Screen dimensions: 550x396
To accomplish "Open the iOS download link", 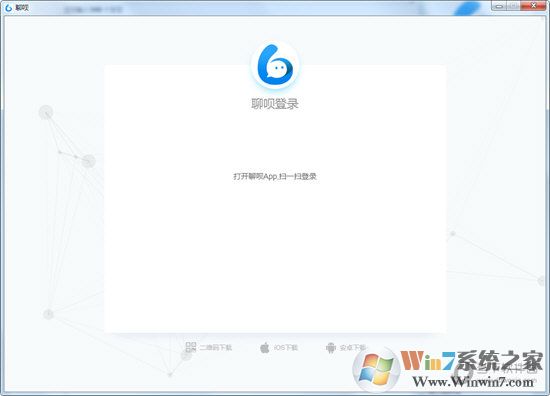I will [x=279, y=347].
